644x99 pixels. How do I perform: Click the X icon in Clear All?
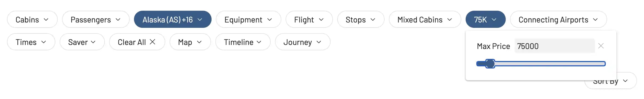(152, 42)
